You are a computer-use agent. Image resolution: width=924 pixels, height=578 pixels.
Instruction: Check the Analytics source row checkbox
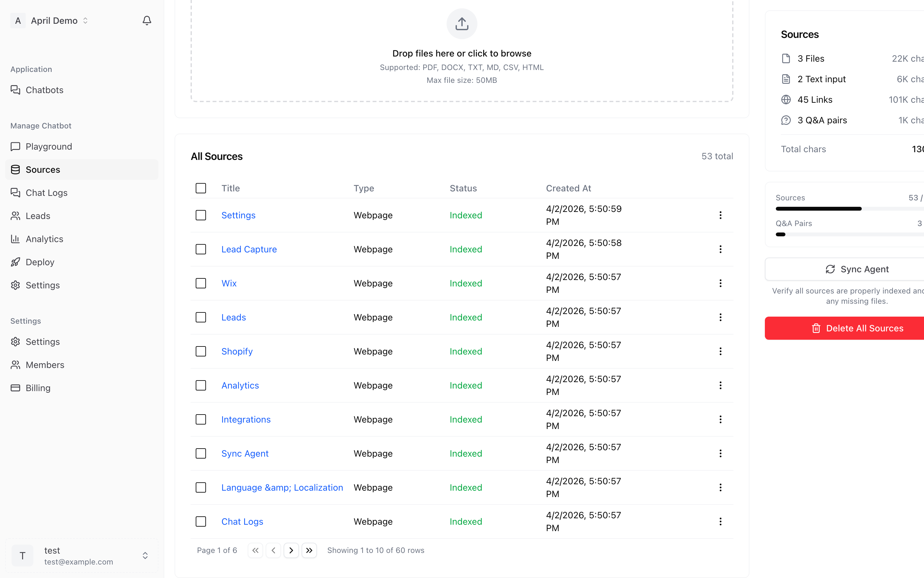click(x=201, y=385)
